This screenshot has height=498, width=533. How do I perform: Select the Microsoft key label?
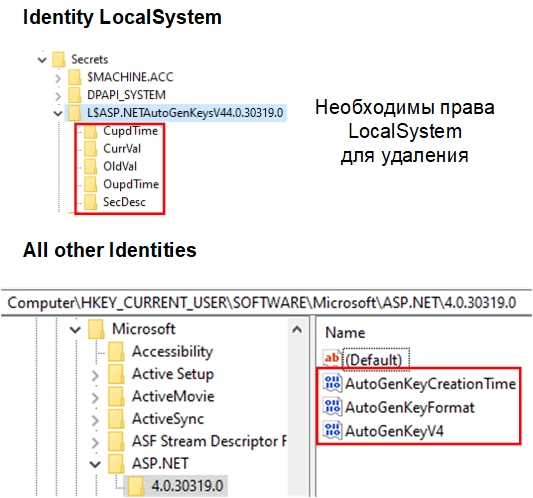coord(144,329)
